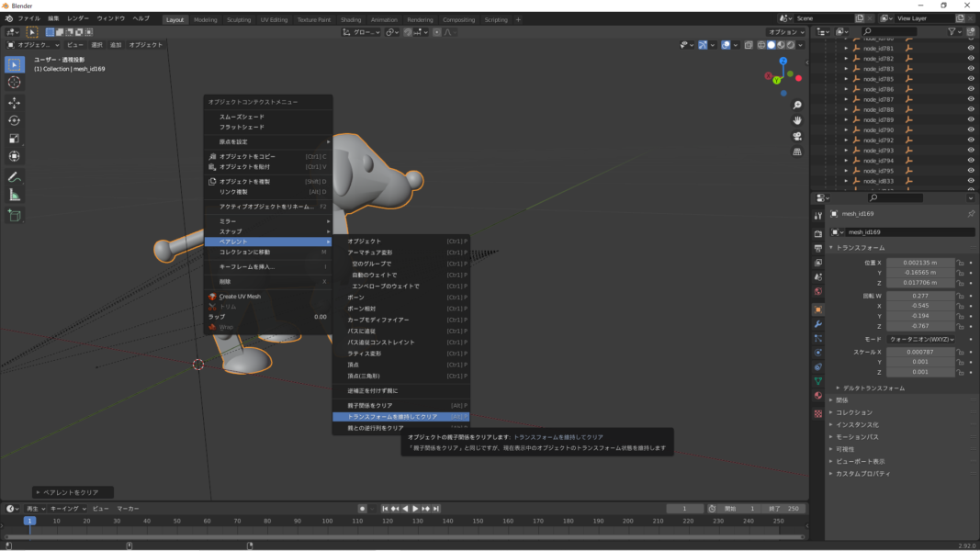Open the World properties tab
This screenshot has height=551, width=980.
[x=818, y=292]
